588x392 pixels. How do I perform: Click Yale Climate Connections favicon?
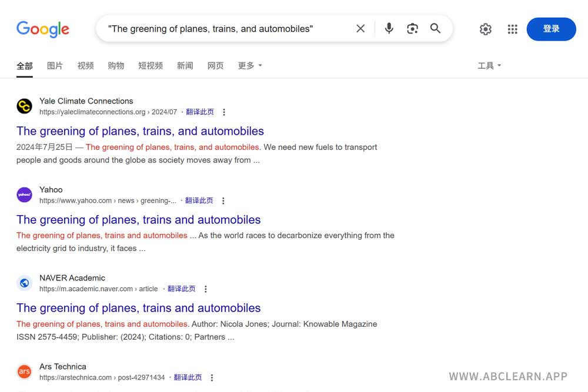[24, 106]
